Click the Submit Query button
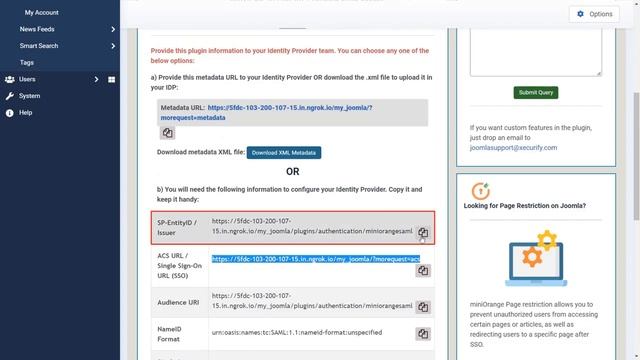 coord(536,93)
